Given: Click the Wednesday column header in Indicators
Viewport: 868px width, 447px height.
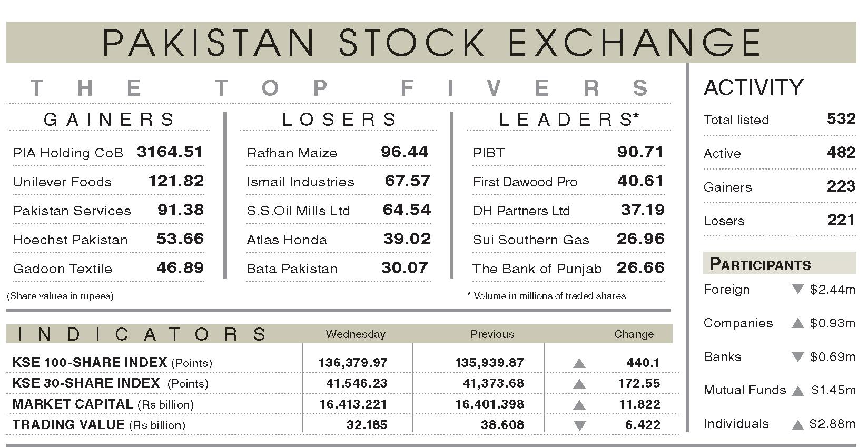Looking at the screenshot, I should pyautogui.click(x=356, y=334).
